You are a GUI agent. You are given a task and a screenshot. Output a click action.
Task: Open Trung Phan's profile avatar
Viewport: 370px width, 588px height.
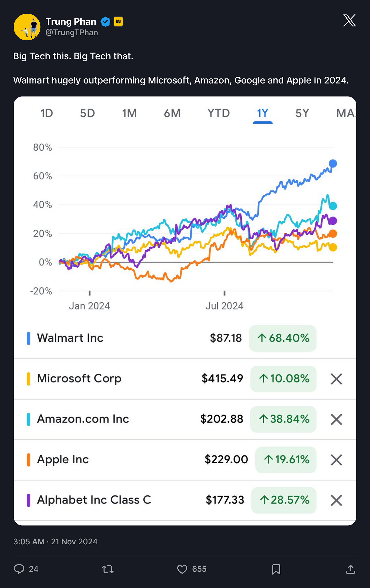[27, 27]
